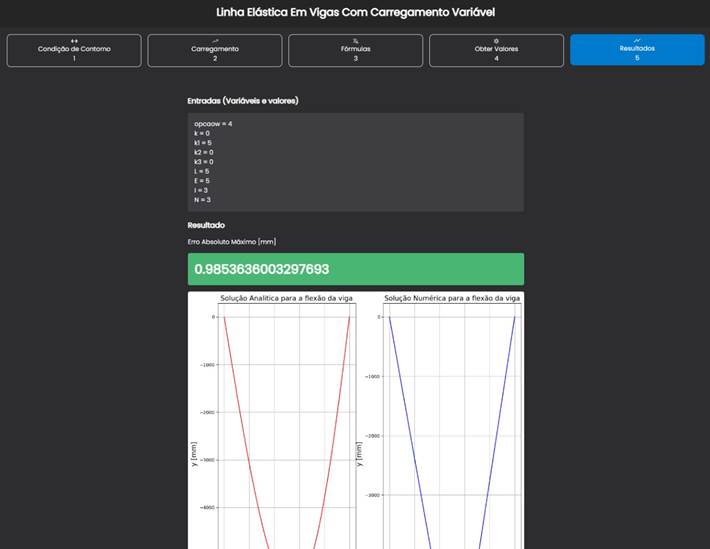Select the Resultados step tab
The width and height of the screenshot is (710, 549).
coord(637,50)
